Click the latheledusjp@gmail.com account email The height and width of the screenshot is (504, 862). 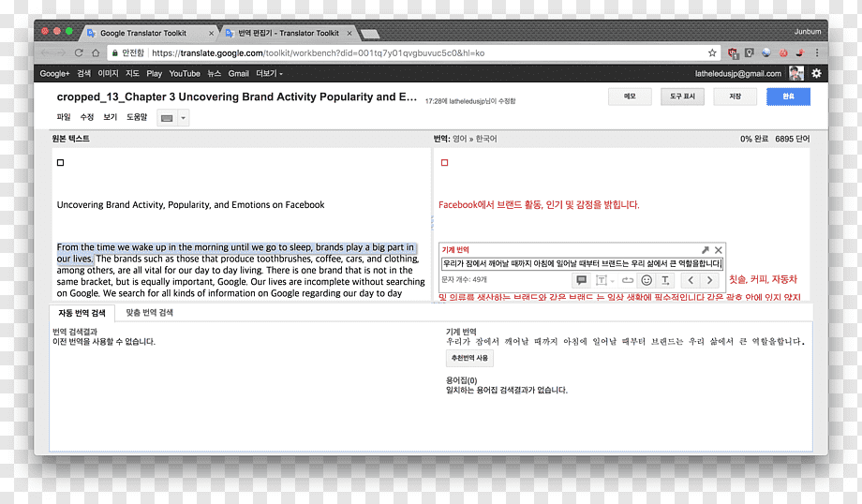click(x=737, y=74)
